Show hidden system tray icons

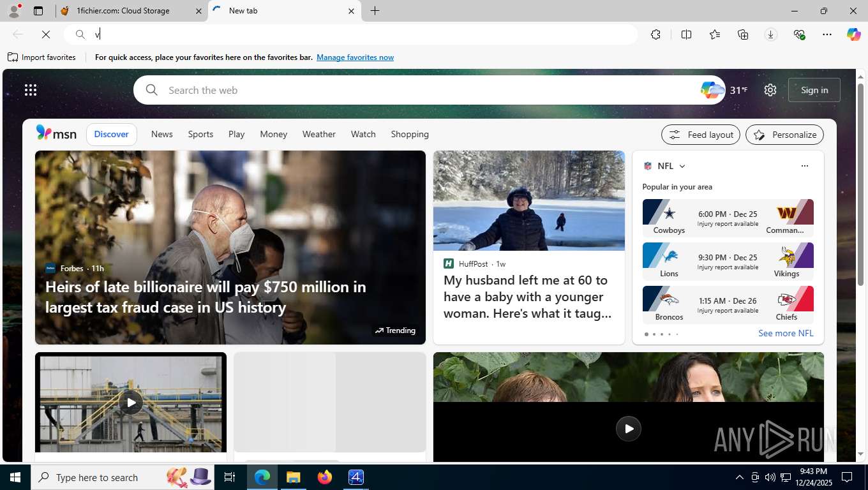pyautogui.click(x=740, y=477)
